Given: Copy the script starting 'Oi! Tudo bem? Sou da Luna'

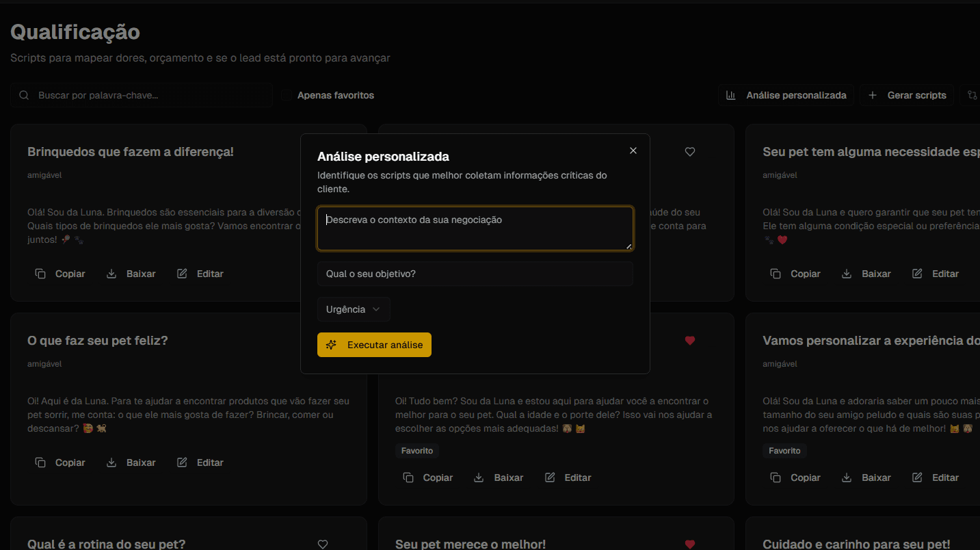Looking at the screenshot, I should pos(428,477).
